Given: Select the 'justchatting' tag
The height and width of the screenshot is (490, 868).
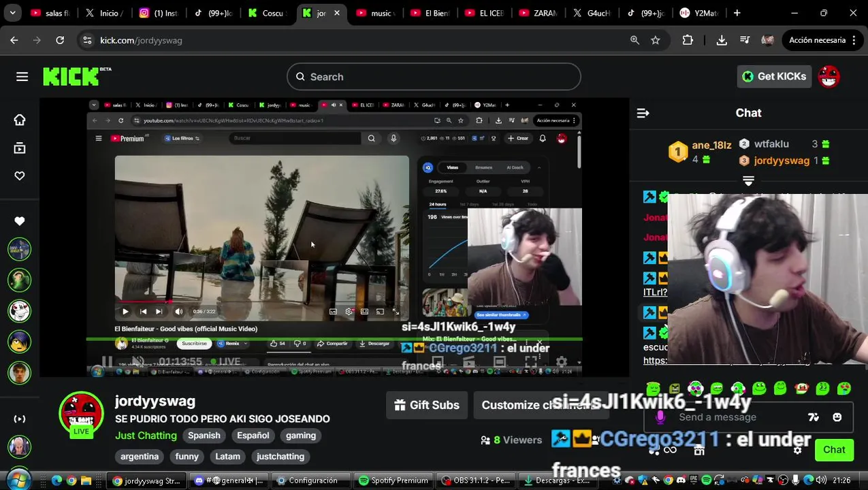Looking at the screenshot, I should tap(280, 457).
